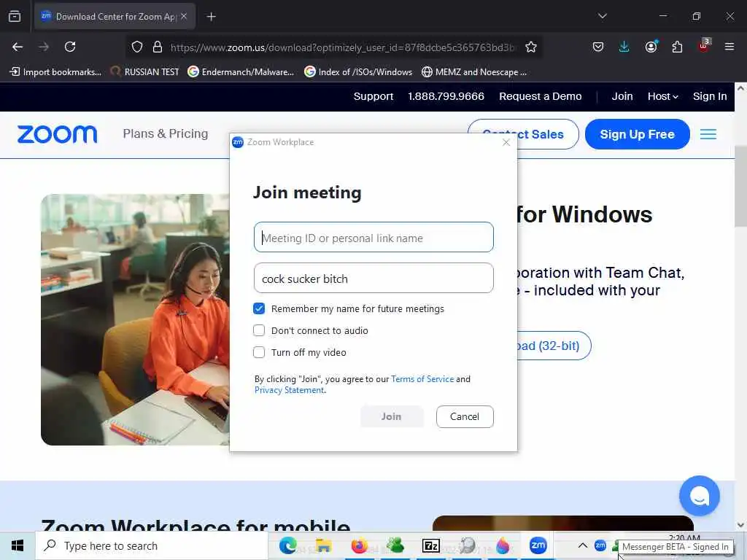747x560 pixels.
Task: Open the Firefox account icon
Action: pyautogui.click(x=651, y=46)
